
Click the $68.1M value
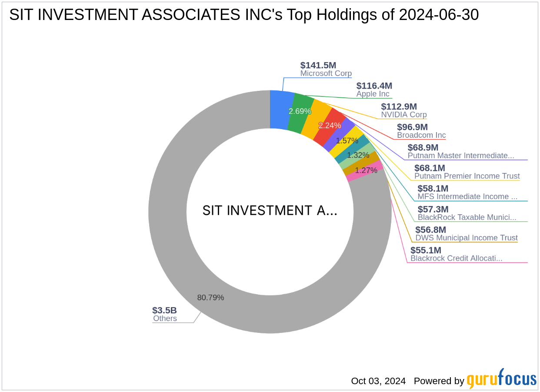pos(430,168)
